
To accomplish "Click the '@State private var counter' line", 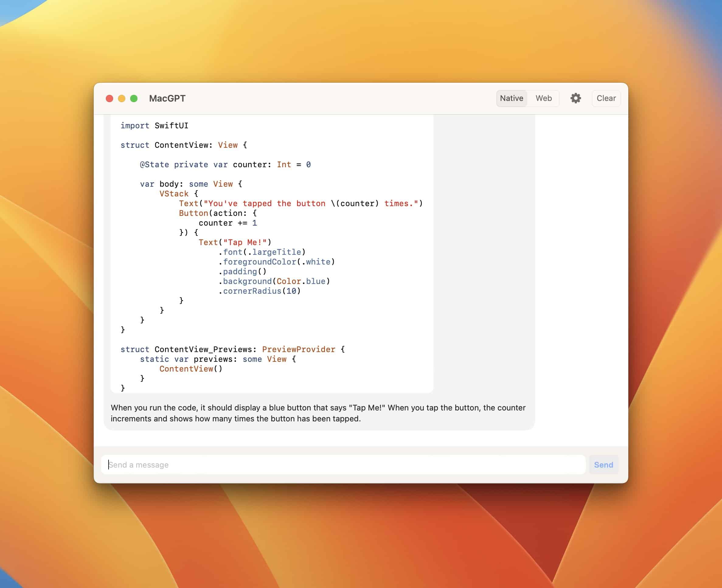I will [x=225, y=164].
